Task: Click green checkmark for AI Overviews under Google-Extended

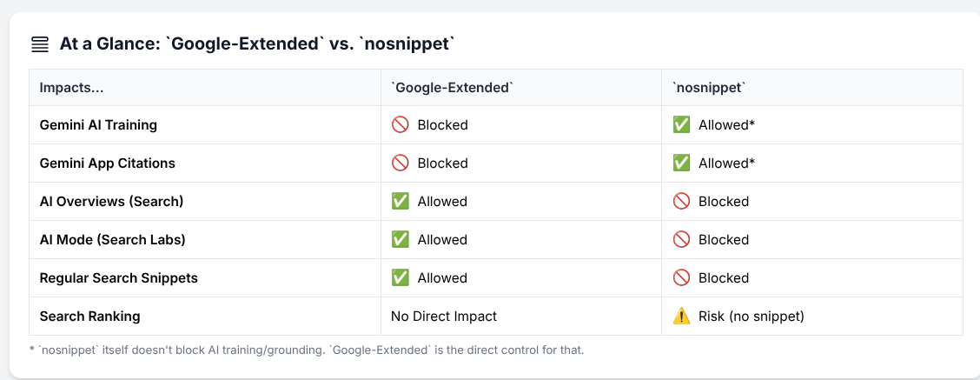Action: [x=400, y=201]
